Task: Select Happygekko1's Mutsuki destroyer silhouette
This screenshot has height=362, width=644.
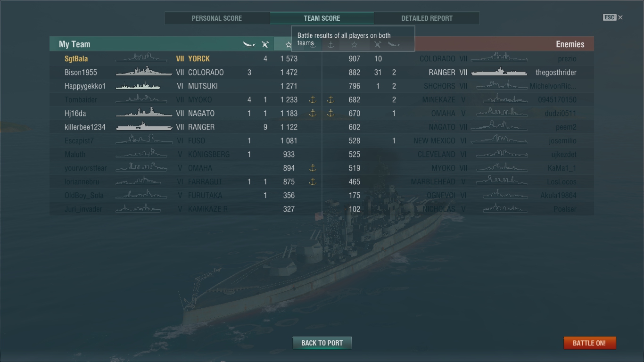Action: (x=138, y=86)
